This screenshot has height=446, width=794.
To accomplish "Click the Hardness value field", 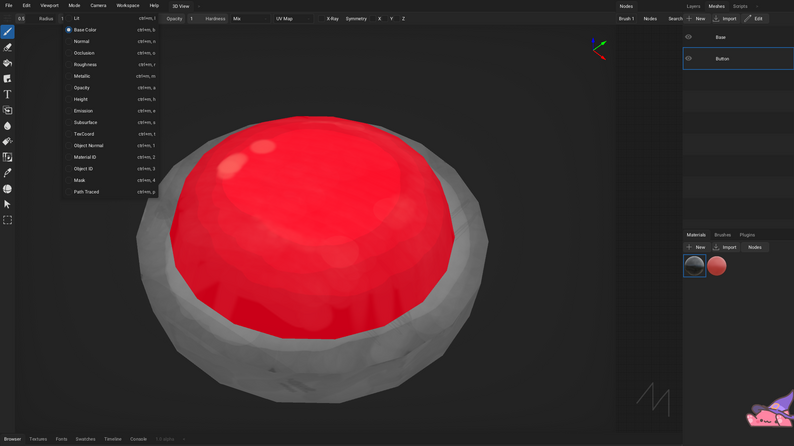I will point(209,19).
